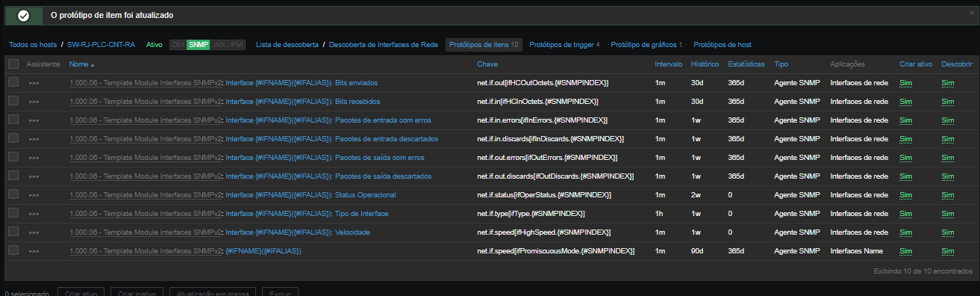Sort the table by Chave column
This screenshot has width=980, height=296.
point(487,64)
